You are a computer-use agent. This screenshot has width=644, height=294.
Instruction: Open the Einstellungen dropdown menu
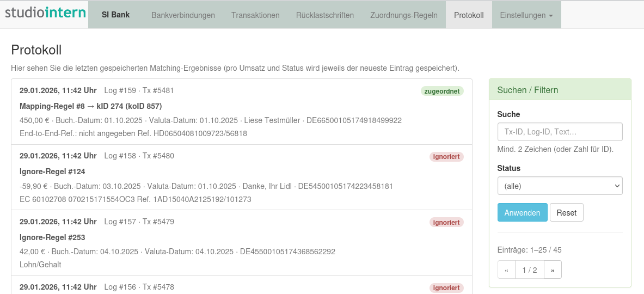click(x=526, y=15)
